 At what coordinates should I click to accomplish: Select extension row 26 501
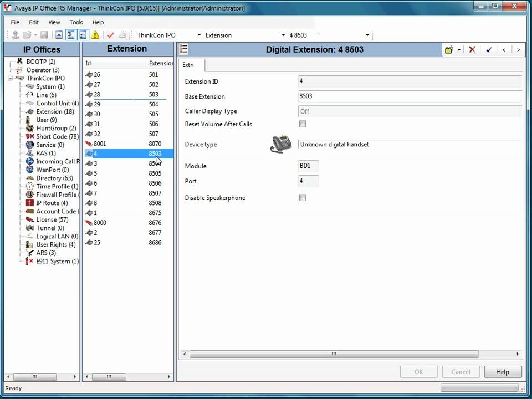pyautogui.click(x=128, y=75)
